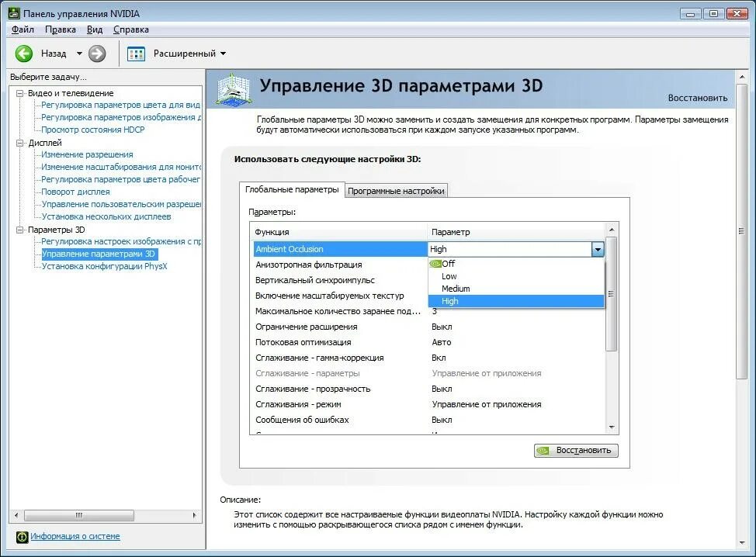Click the Восстановить button with NVIDIA logo
756x557 pixels.
click(x=576, y=451)
